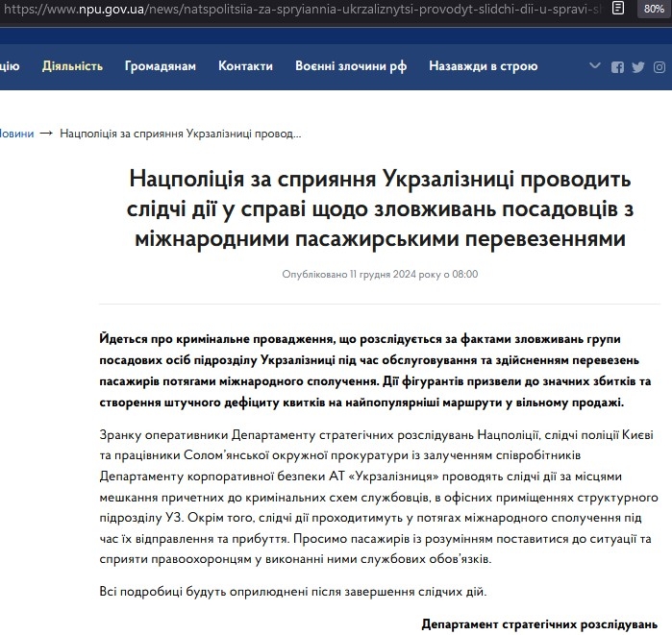Click the Новини breadcrumb link
Viewport: 672px width, 635px height.
(x=16, y=133)
